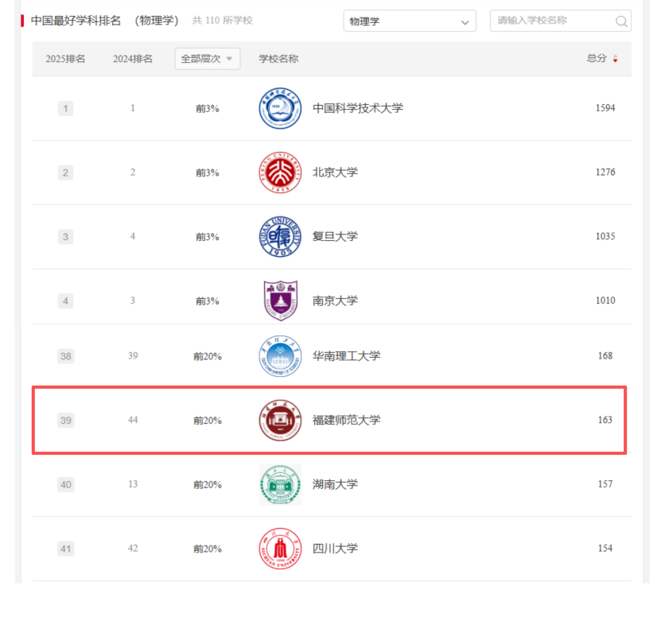661x644 pixels.
Task: Click the 华南理工大学 logo
Action: pos(280,356)
